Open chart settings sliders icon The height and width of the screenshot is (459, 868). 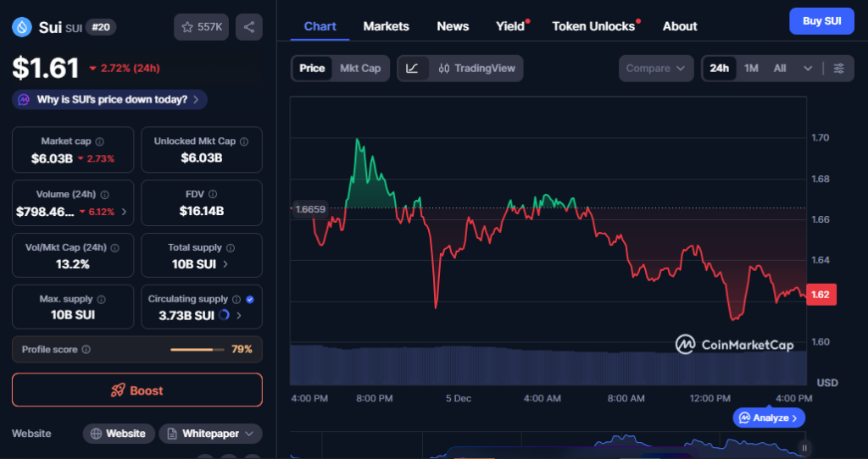(838, 69)
